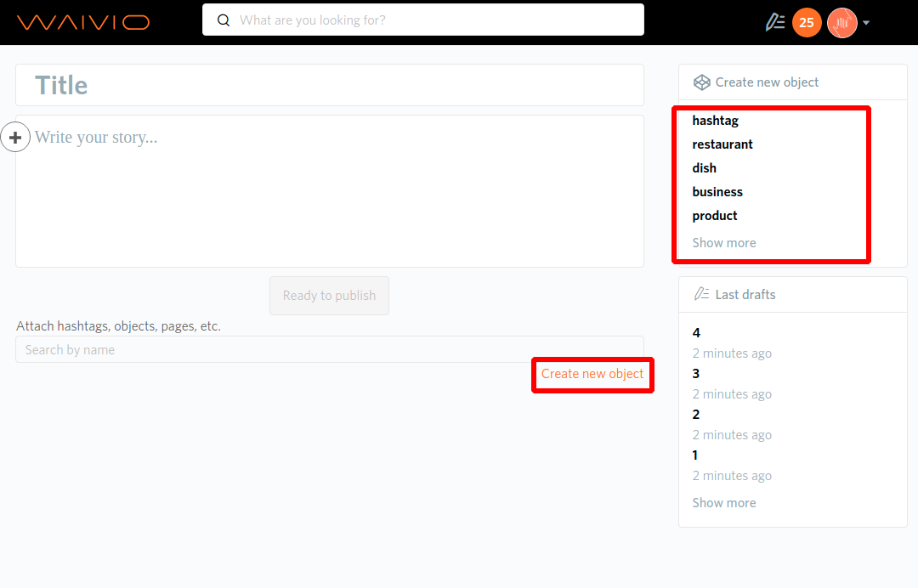Show more last drafts
918x588 pixels.
click(723, 503)
